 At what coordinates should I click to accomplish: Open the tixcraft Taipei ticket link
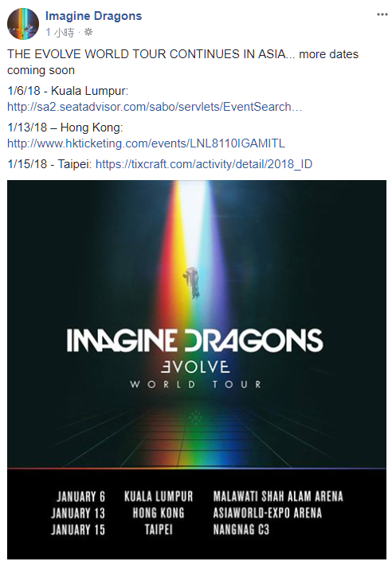204,164
